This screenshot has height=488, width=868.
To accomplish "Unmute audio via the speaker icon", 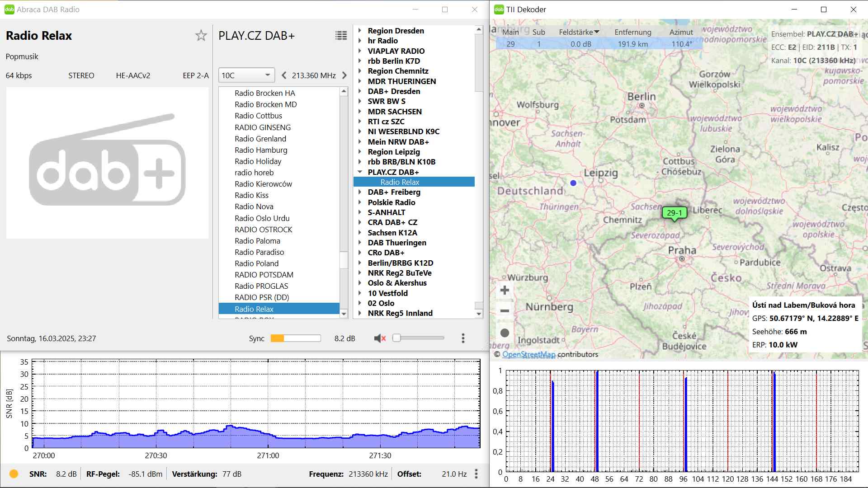I will [x=380, y=338].
